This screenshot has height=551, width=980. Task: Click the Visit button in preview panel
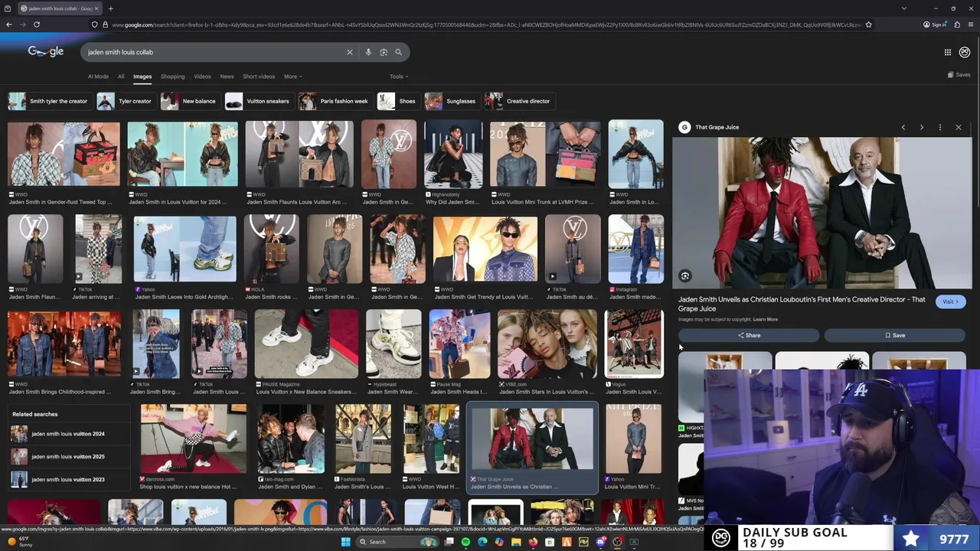tap(951, 302)
